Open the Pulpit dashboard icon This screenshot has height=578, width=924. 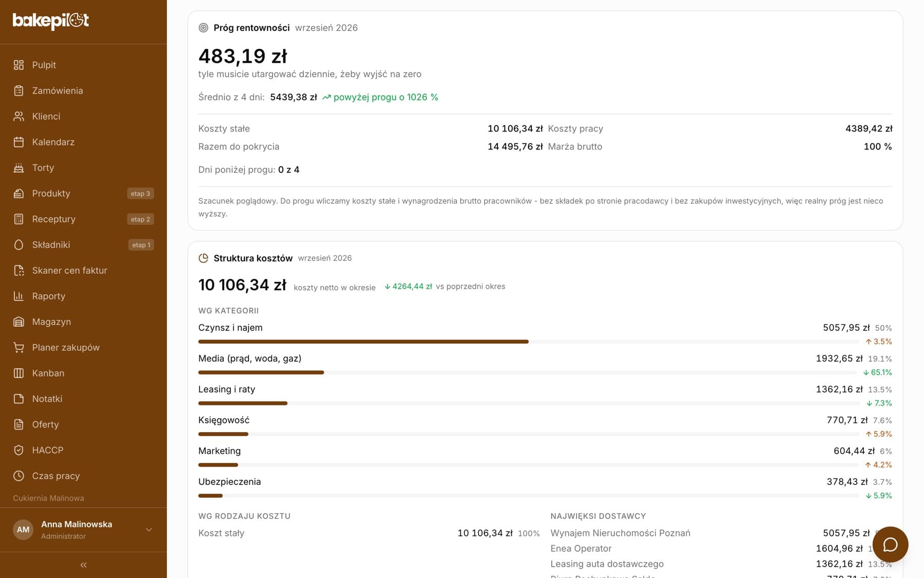(x=18, y=65)
